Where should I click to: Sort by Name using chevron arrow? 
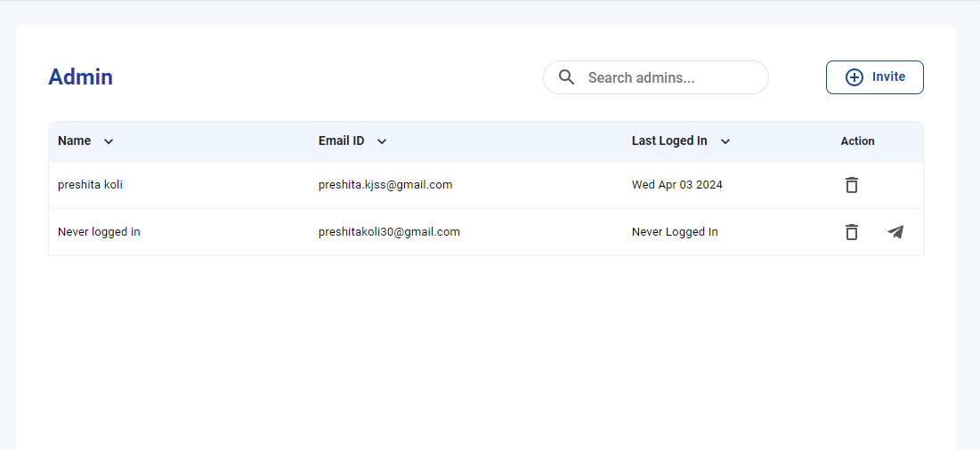(108, 141)
